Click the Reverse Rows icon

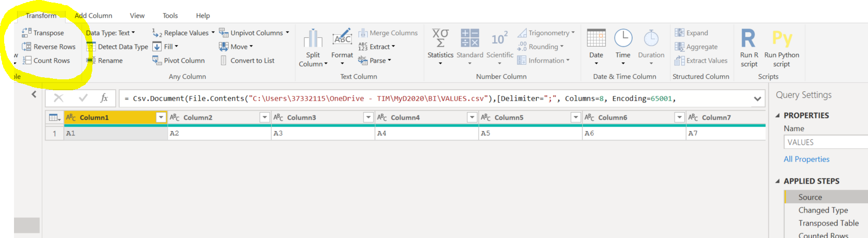[26, 47]
